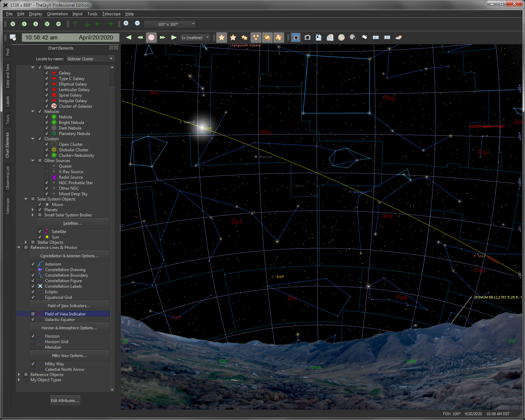Turn on the Horizon Grid checkbox
The image size is (525, 420).
(33, 342)
